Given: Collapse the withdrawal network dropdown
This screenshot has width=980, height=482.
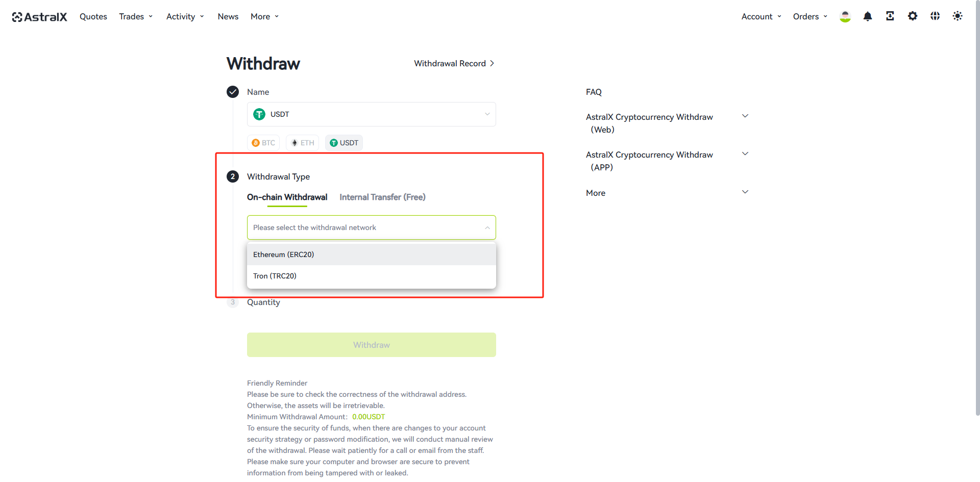Looking at the screenshot, I should pos(372,227).
